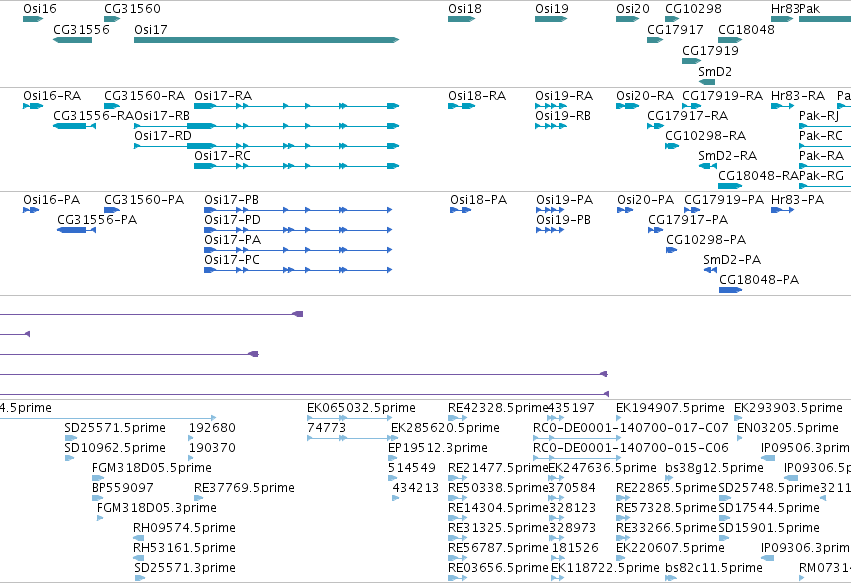The height and width of the screenshot is (583, 851).
Task: Select the CG17919-RA transcript label
Action: (x=722, y=96)
